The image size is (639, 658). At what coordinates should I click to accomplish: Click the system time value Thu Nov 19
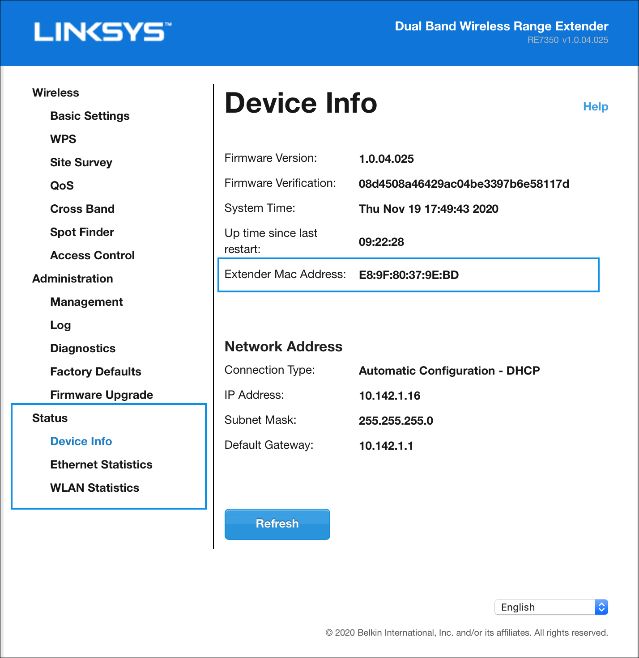click(x=428, y=209)
